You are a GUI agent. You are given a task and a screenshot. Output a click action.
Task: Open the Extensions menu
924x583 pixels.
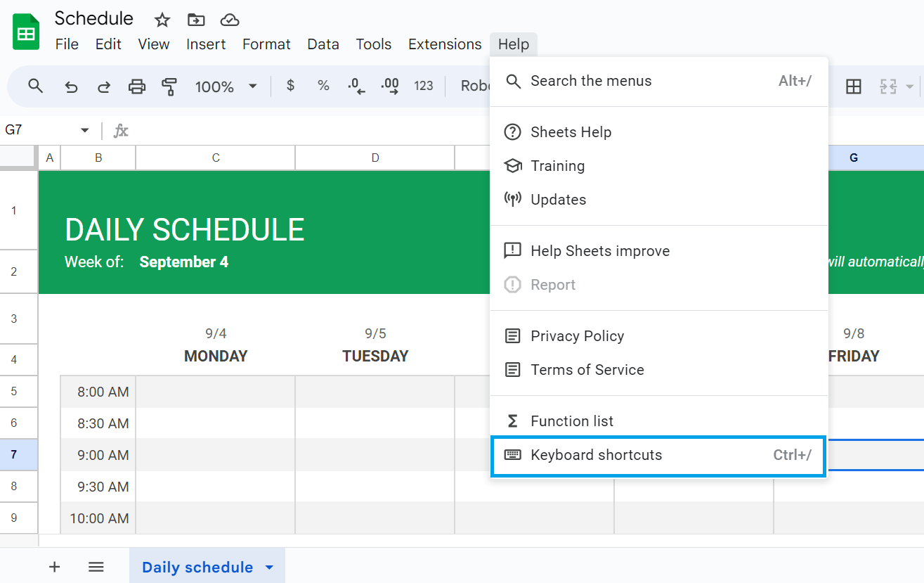click(x=445, y=44)
